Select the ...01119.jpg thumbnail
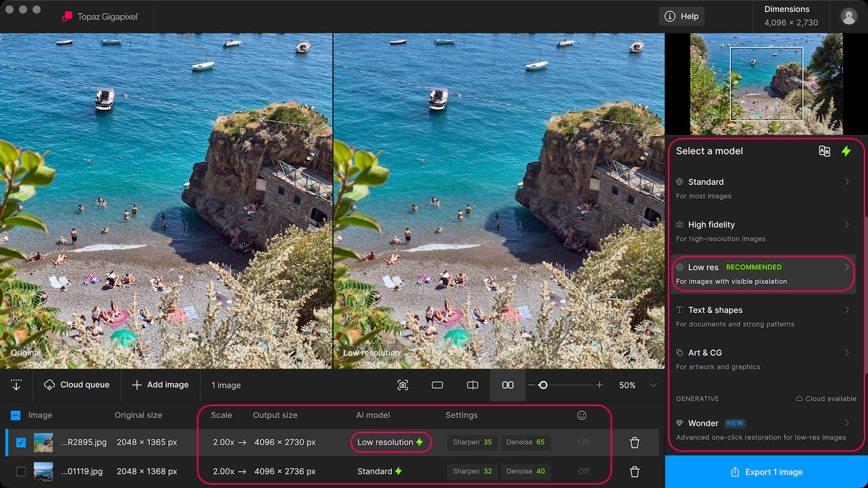This screenshot has width=868, height=488. coord(43,472)
